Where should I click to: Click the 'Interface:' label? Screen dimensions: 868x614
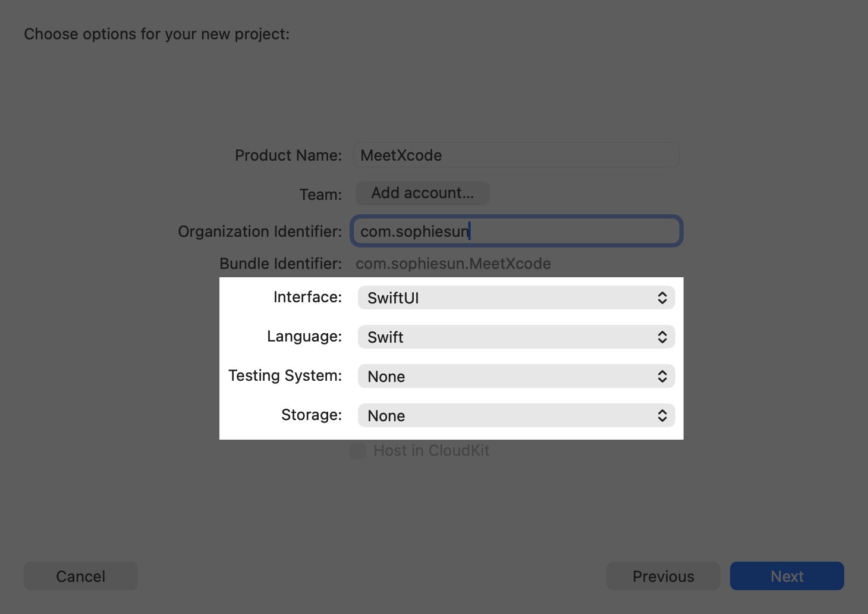tap(307, 297)
